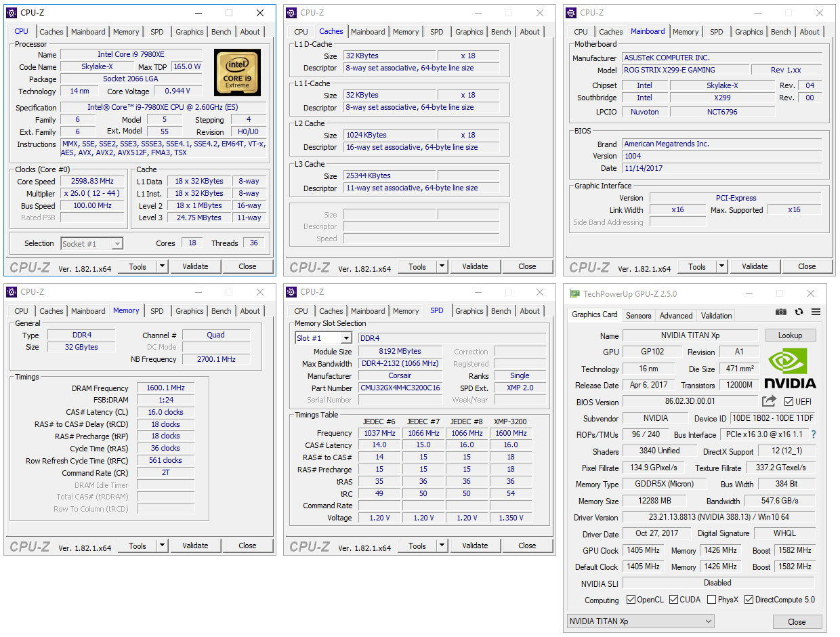Click the DRAM Frequency 1600.1 MHz value
840x637 pixels.
pos(165,388)
